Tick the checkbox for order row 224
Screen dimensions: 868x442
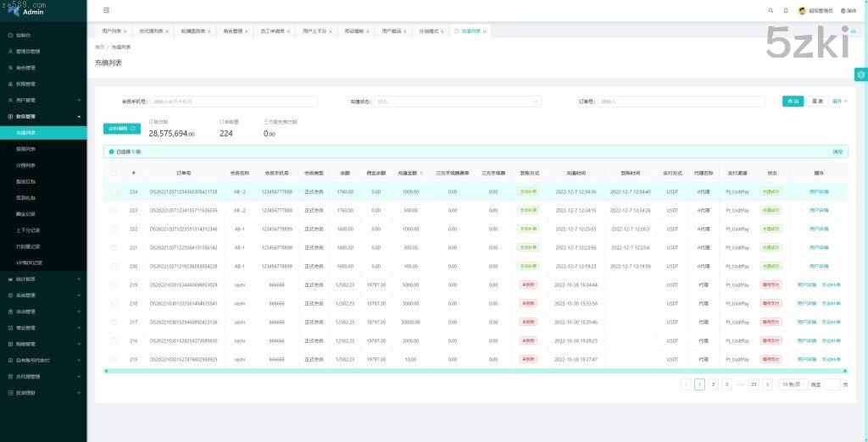(x=114, y=191)
